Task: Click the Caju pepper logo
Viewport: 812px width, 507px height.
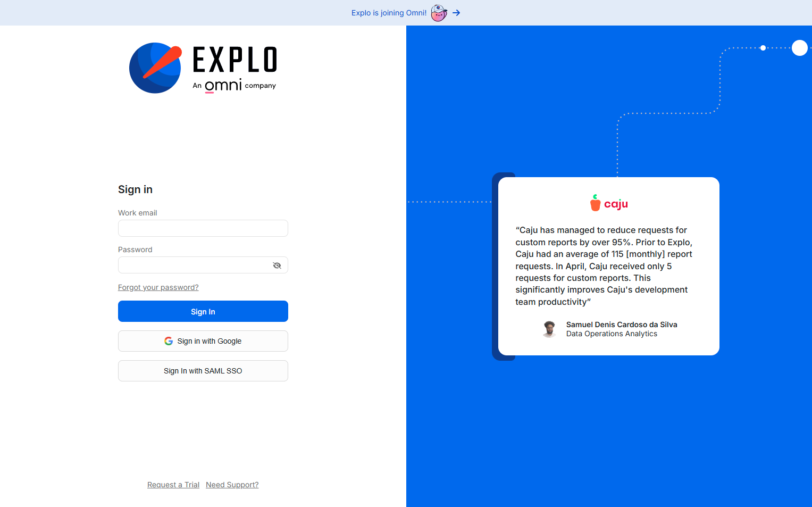Action: tap(595, 202)
